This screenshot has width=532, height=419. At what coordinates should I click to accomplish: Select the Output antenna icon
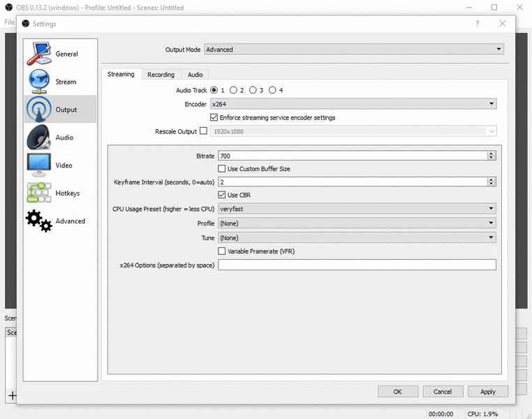click(39, 109)
